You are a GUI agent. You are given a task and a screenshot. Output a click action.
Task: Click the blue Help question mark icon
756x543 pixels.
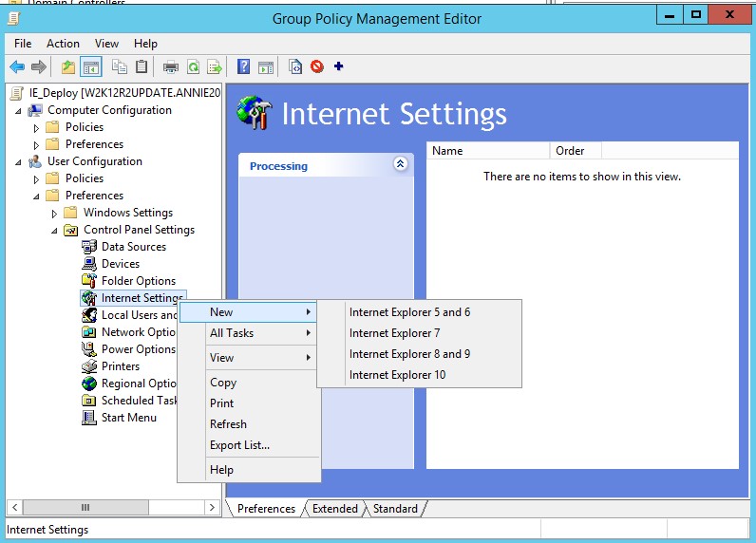point(244,66)
